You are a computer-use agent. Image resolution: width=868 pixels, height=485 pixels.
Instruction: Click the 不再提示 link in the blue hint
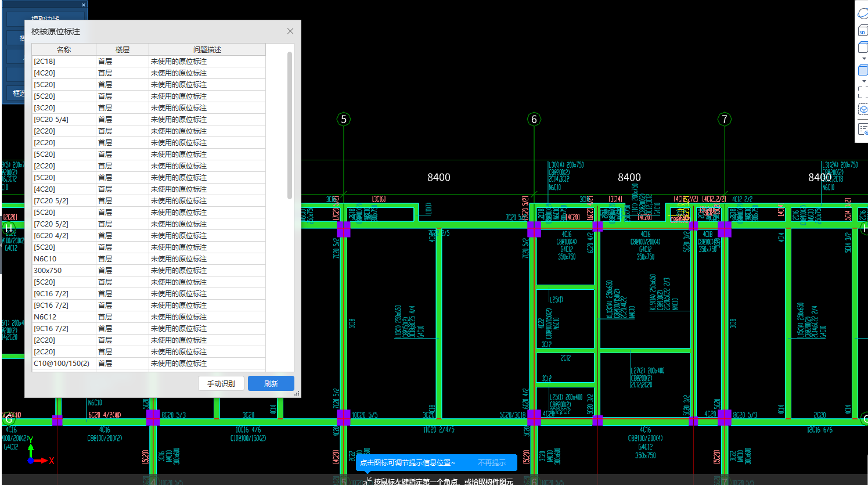(492, 463)
